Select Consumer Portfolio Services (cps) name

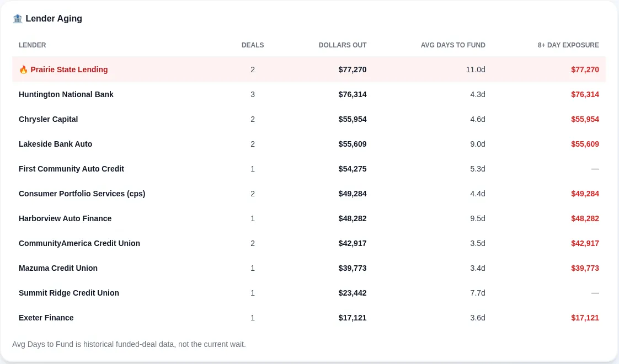[82, 194]
